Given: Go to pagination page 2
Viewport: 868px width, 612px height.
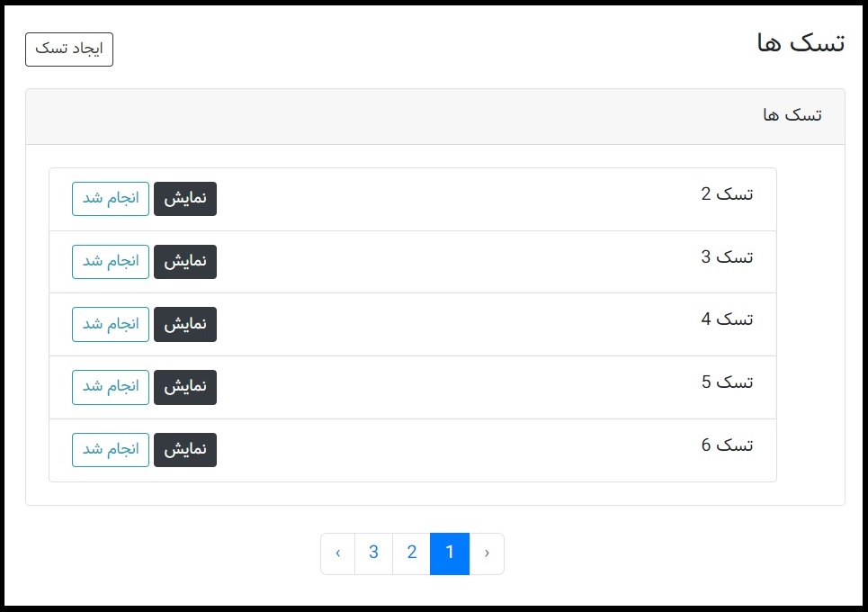Looking at the screenshot, I should (x=412, y=553).
